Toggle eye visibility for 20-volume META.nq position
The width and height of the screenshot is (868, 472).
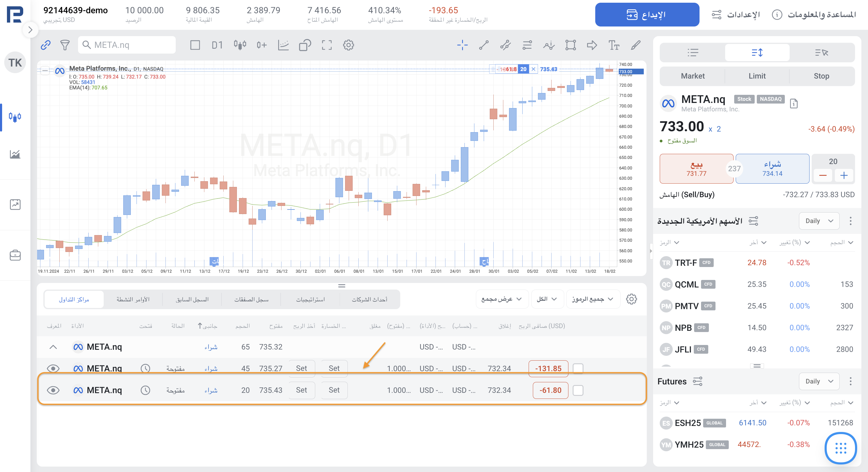[53, 390]
